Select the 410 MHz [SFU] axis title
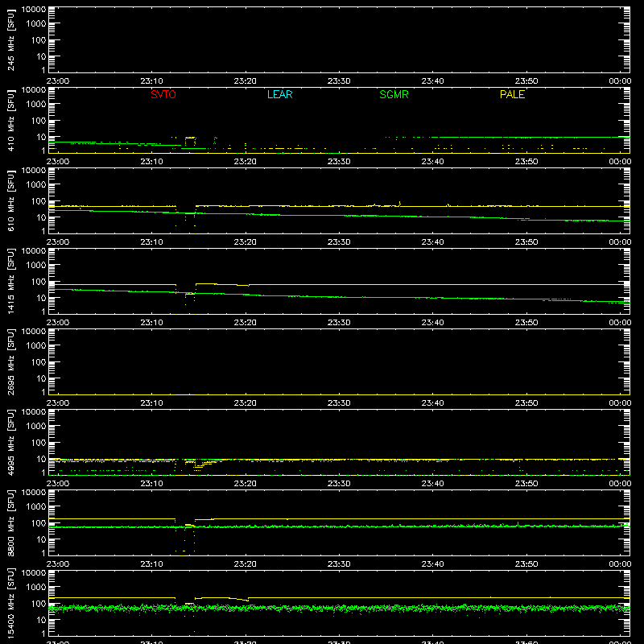644x644 pixels. click(11, 121)
